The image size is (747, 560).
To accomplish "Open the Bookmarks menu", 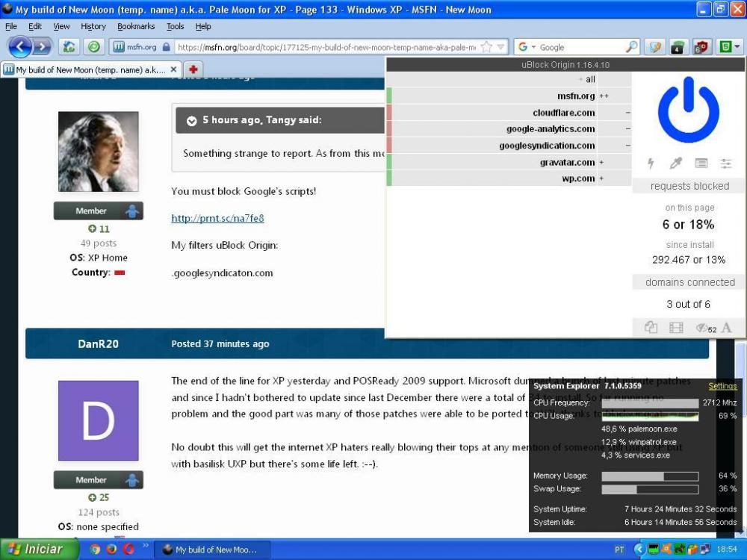I will [x=136, y=26].
